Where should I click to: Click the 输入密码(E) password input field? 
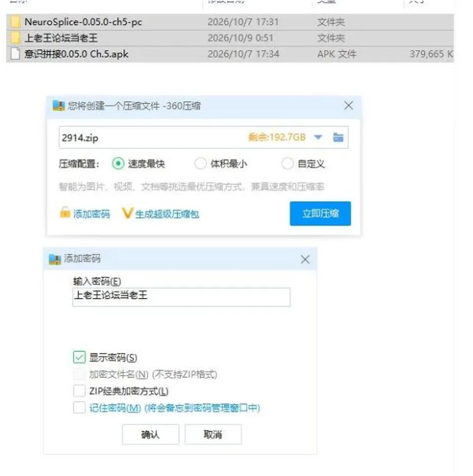[x=181, y=297]
